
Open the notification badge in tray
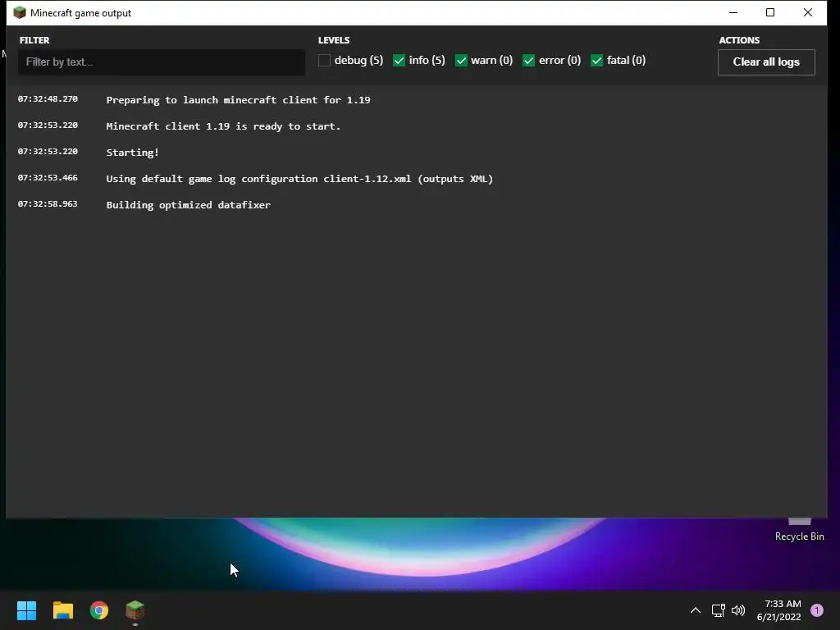(817, 610)
